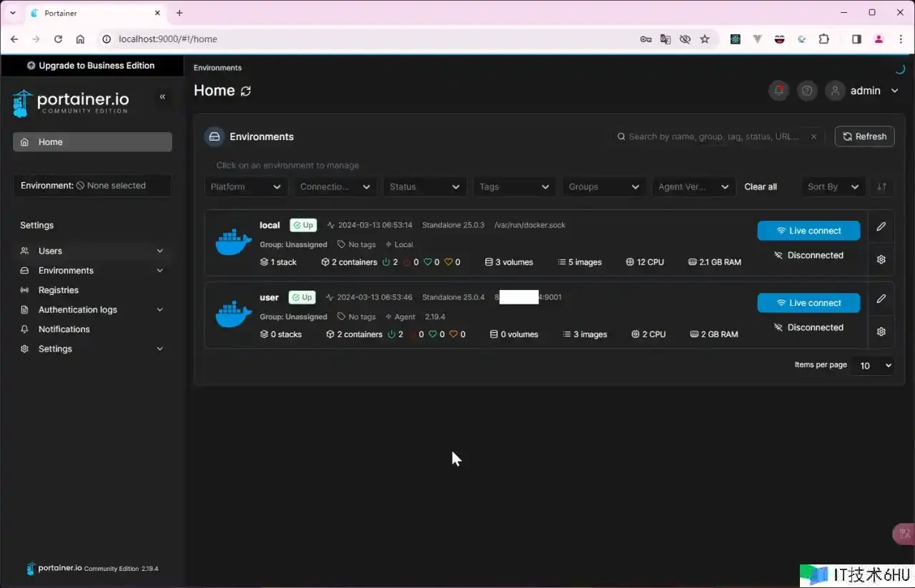The image size is (915, 588).
Task: Expand the admin account menu chevron
Action: 894,91
